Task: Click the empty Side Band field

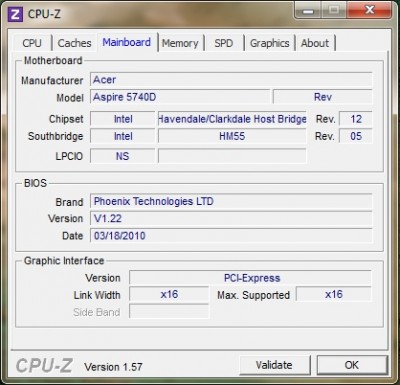Action: pyautogui.click(x=169, y=312)
